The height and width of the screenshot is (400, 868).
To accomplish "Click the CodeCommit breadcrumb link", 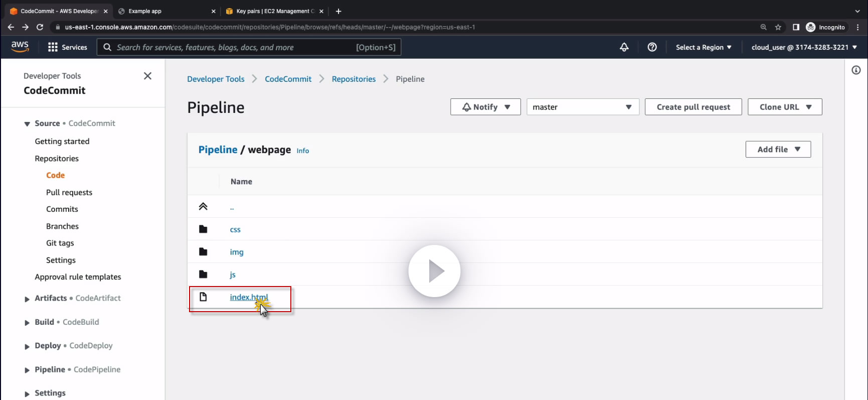I will tap(288, 79).
